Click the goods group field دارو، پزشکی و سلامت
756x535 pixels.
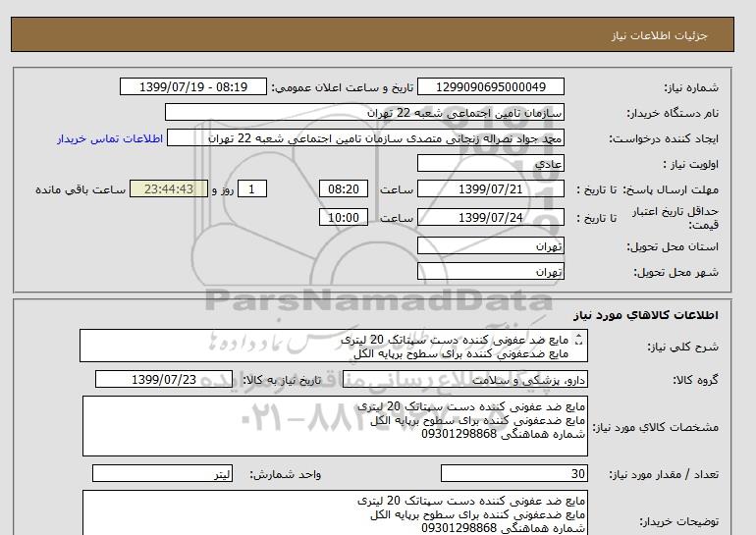(464, 379)
